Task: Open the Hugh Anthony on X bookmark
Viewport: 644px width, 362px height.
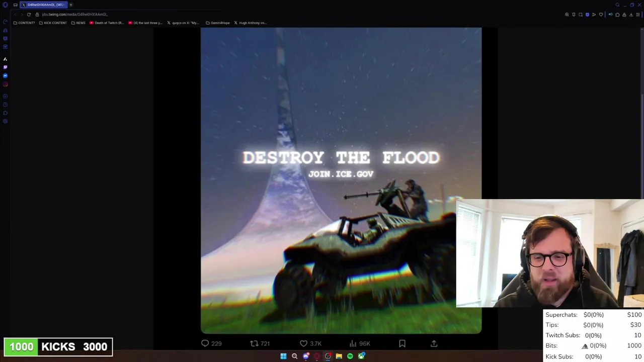Action: [250, 23]
